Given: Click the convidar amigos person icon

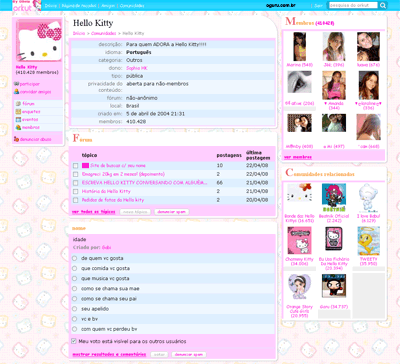Looking at the screenshot, I should (16, 92).
